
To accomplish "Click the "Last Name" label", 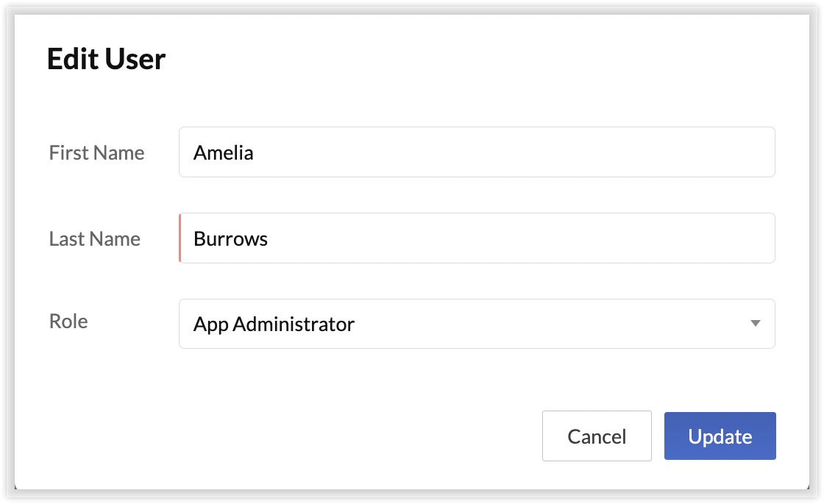I will [94, 239].
